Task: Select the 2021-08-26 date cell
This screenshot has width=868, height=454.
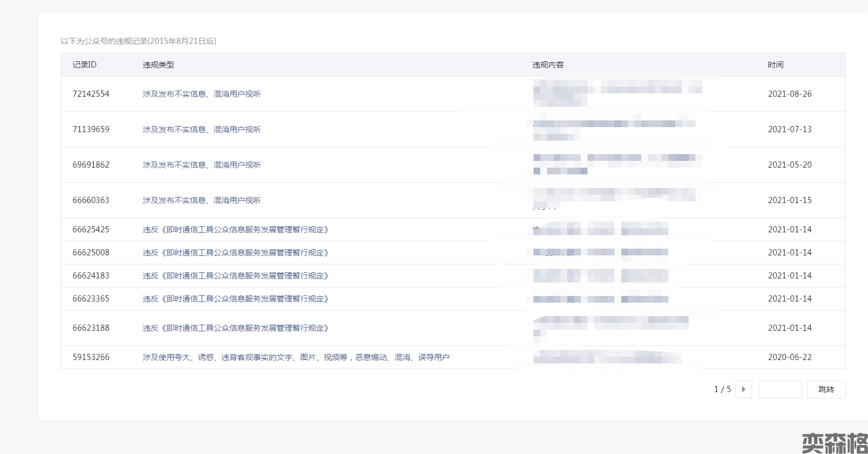Action: pos(790,94)
